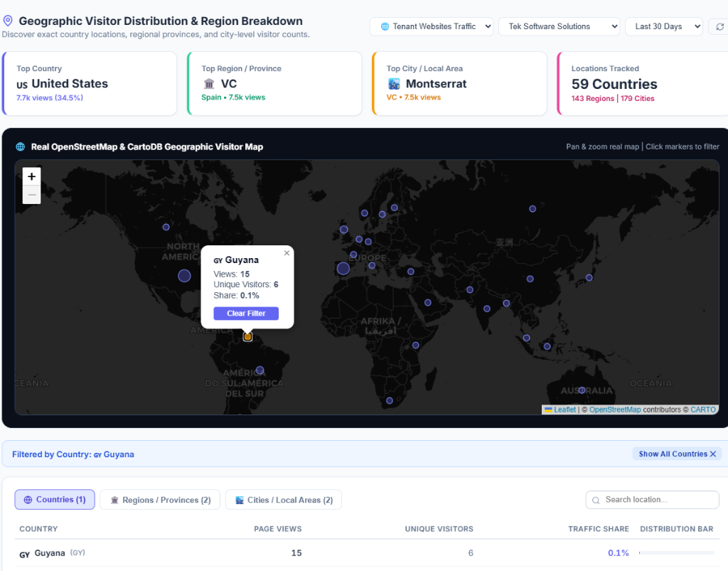Click the China map marker
Image resolution: width=728 pixels, height=571 pixels.
530,279
